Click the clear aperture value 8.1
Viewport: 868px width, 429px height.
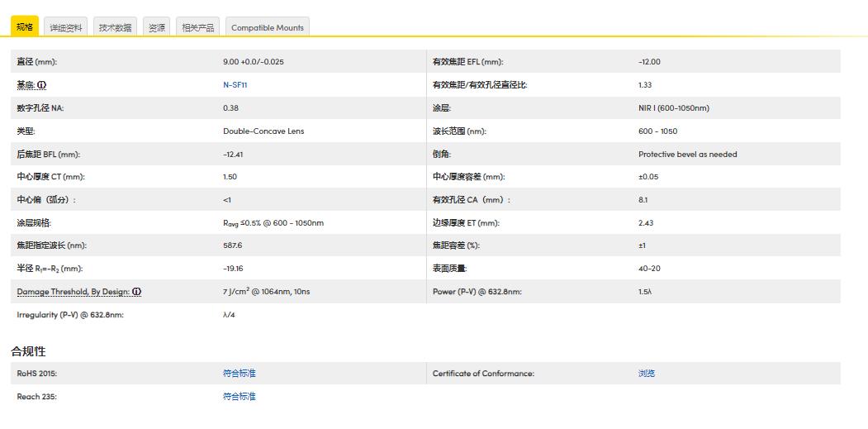click(x=643, y=199)
